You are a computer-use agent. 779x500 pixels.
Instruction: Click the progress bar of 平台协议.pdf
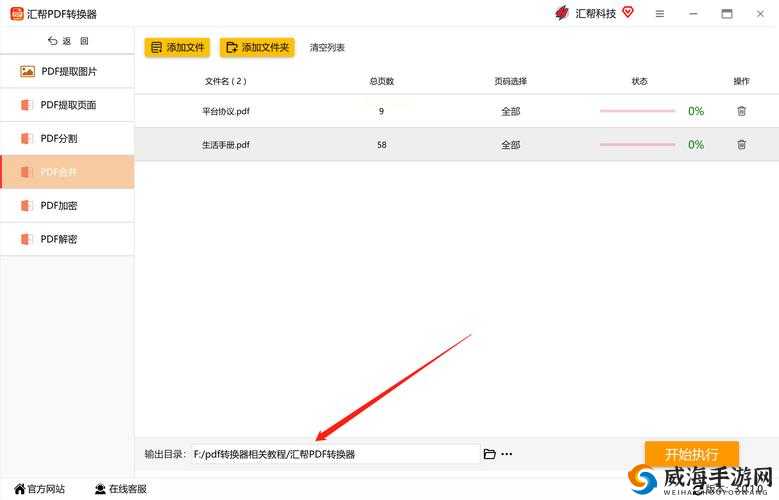coord(637,111)
